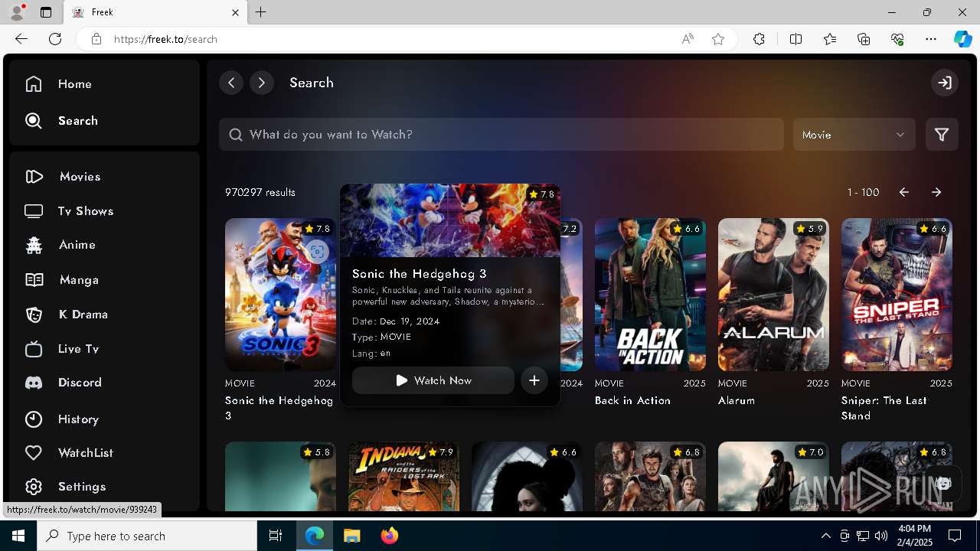Click the '970297 results' text
980x551 pixels.
pos(260,192)
